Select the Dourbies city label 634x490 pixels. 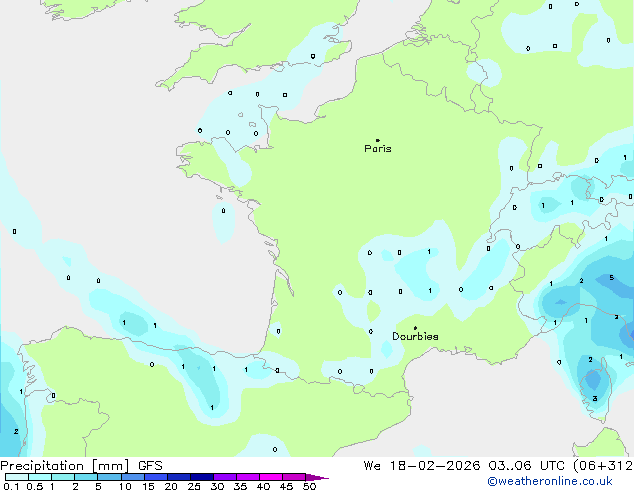(x=415, y=336)
